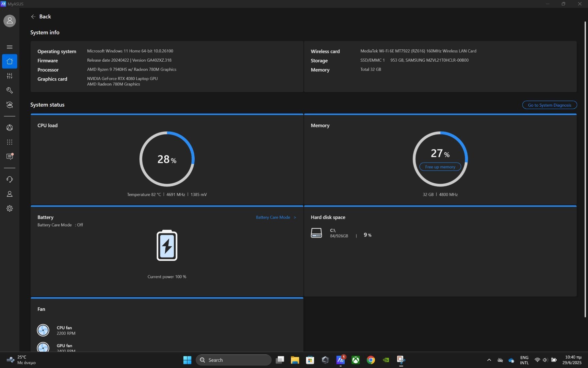Click the '2200 RPM' CPU fan speed
Screen dimensions: 588x368
point(66,333)
